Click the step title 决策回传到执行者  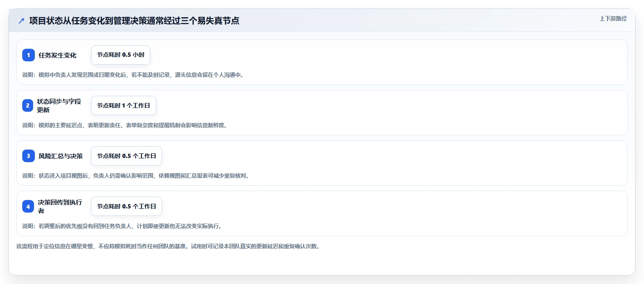coord(60,206)
